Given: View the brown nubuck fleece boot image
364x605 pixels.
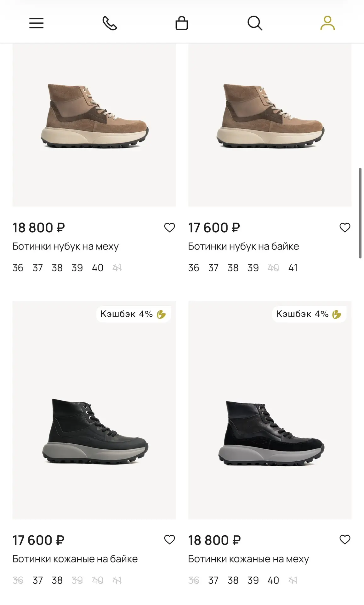Looking at the screenshot, I should (x=270, y=125).
